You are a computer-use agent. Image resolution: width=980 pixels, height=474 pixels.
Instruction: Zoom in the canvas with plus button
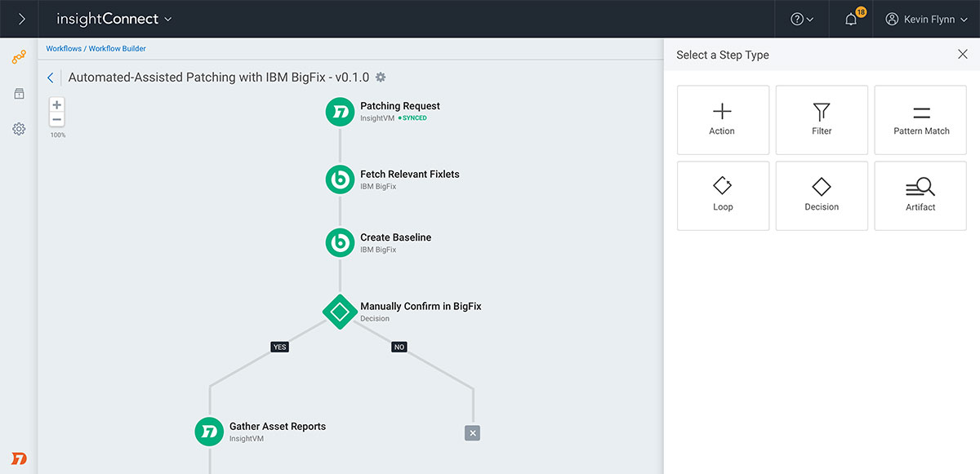tap(56, 105)
